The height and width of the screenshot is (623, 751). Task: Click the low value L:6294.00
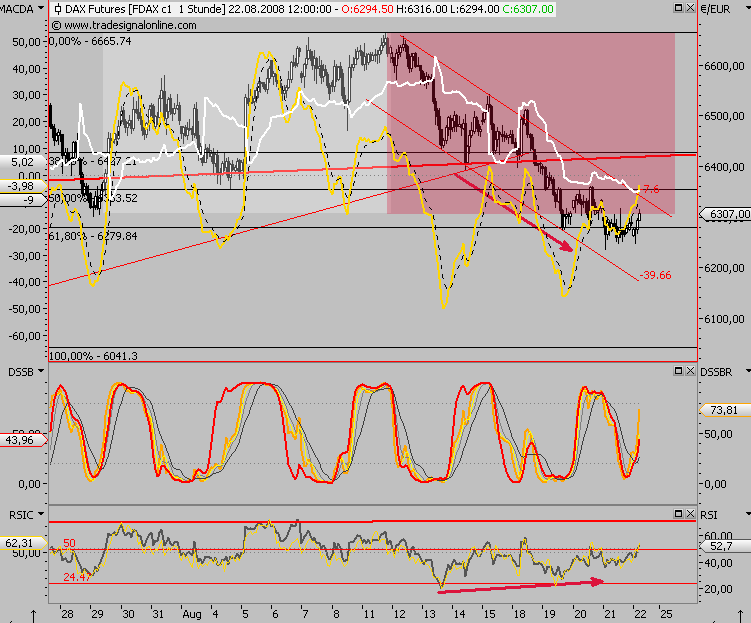[474, 9]
